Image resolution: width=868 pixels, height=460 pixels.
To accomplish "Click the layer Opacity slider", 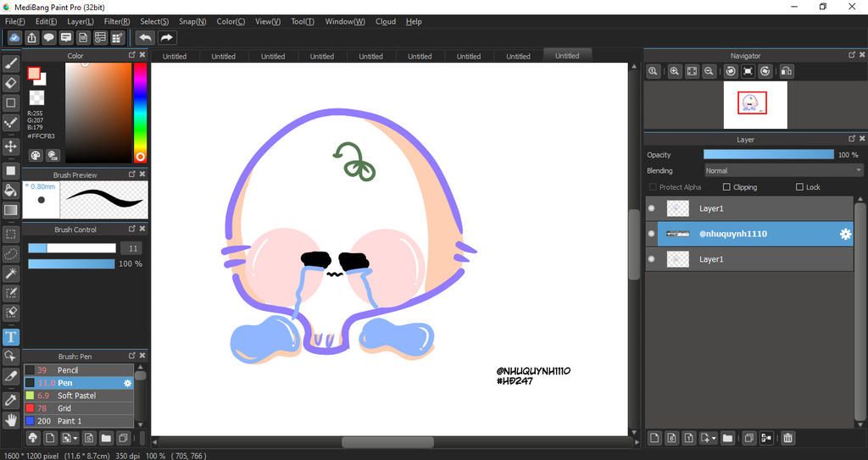I will 768,154.
